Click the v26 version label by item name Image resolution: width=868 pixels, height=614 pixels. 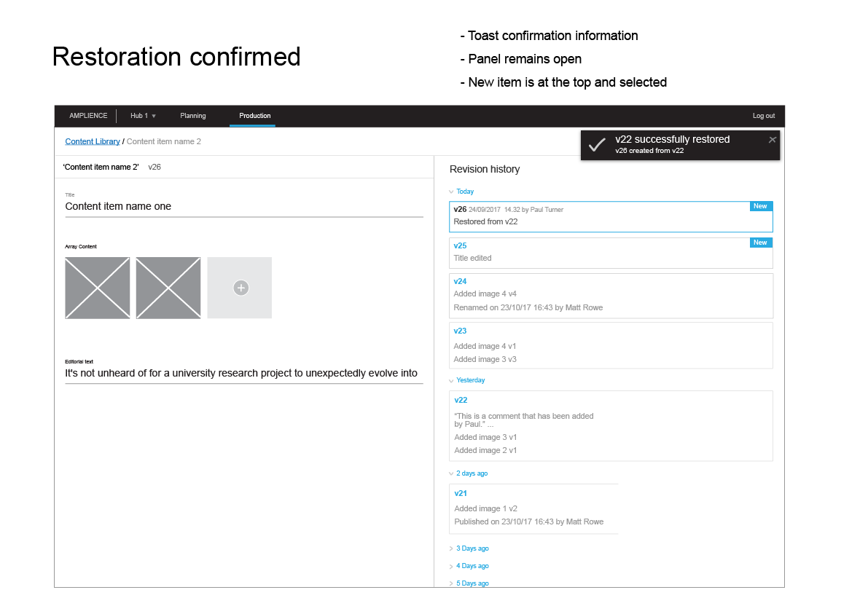155,167
